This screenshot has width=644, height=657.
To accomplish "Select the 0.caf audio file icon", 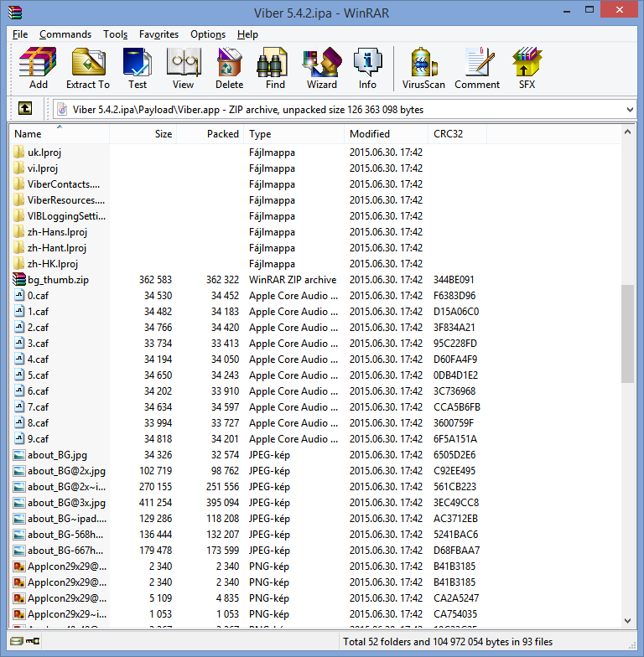I will 19,295.
